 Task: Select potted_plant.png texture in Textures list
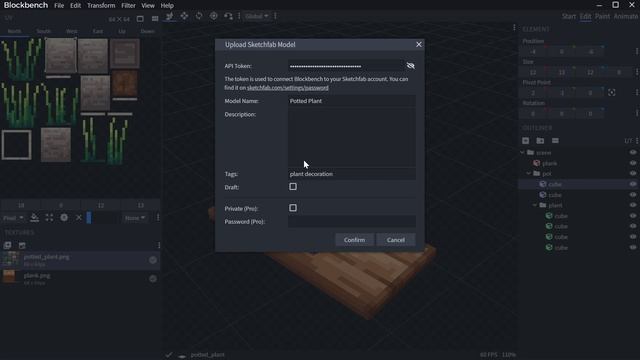pos(80,260)
